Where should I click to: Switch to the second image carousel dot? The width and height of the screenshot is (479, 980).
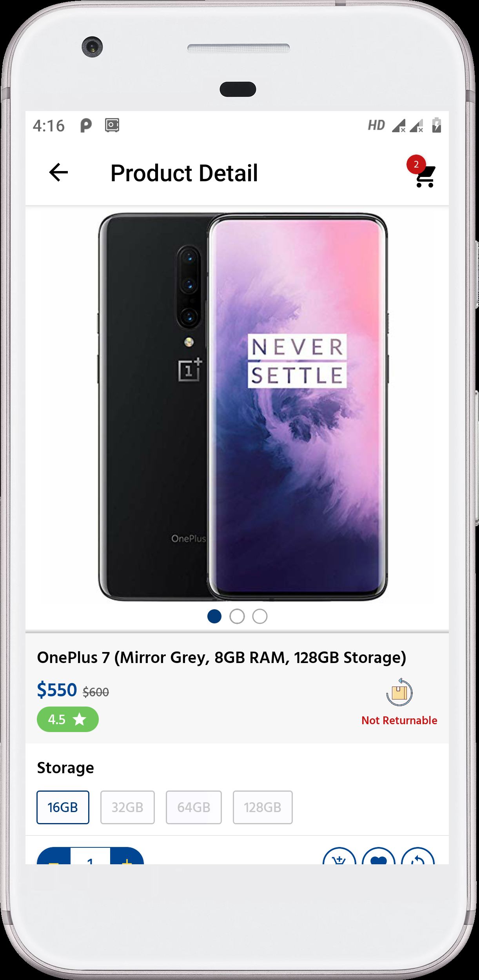click(237, 616)
